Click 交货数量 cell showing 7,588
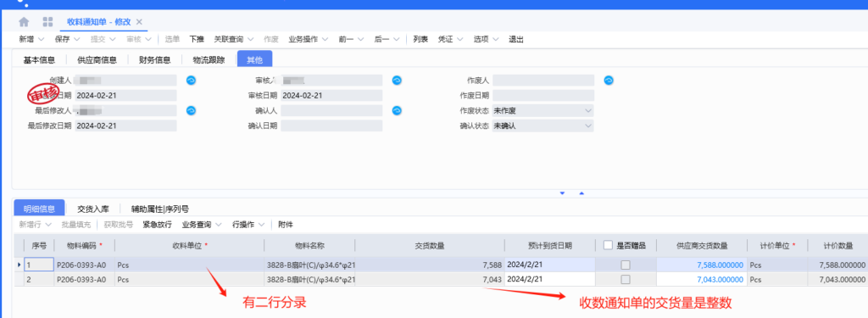 coord(430,265)
